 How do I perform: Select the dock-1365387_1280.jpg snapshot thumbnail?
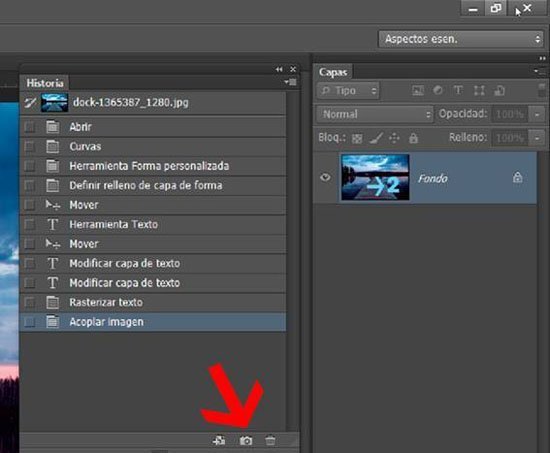pos(54,103)
